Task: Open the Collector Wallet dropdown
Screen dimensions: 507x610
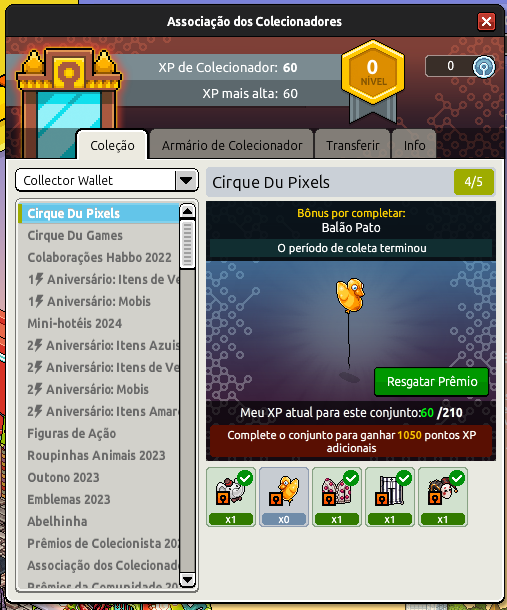Action: [107, 180]
